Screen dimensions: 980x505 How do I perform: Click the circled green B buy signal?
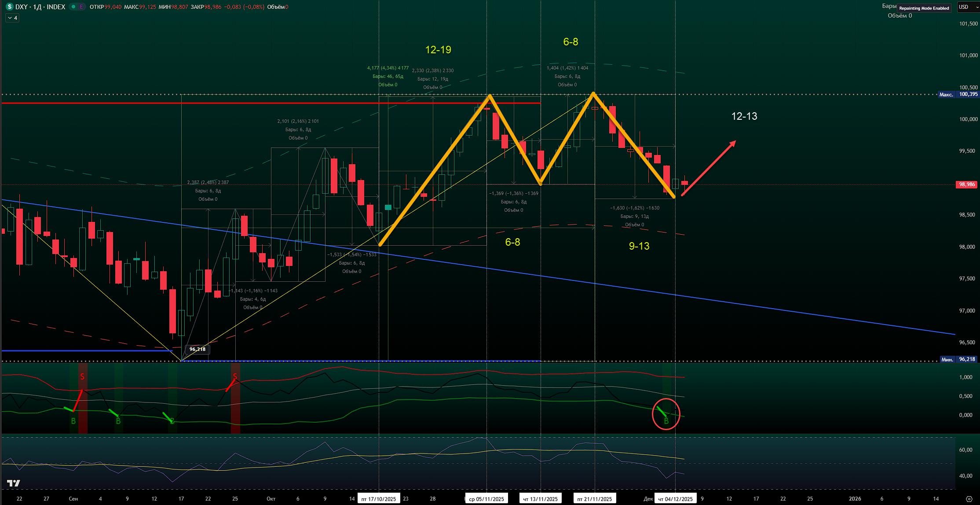(x=666, y=421)
